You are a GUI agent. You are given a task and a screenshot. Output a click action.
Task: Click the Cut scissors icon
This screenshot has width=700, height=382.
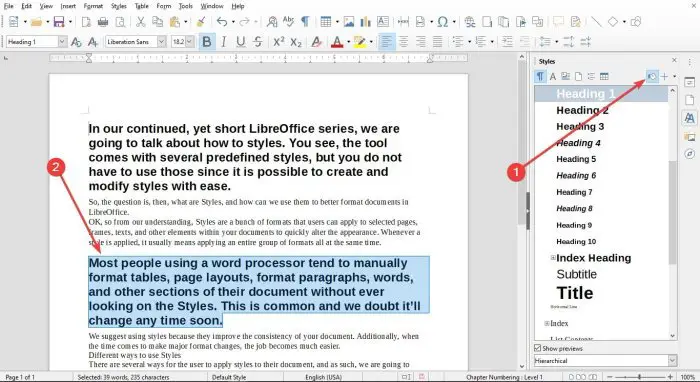[141, 21]
